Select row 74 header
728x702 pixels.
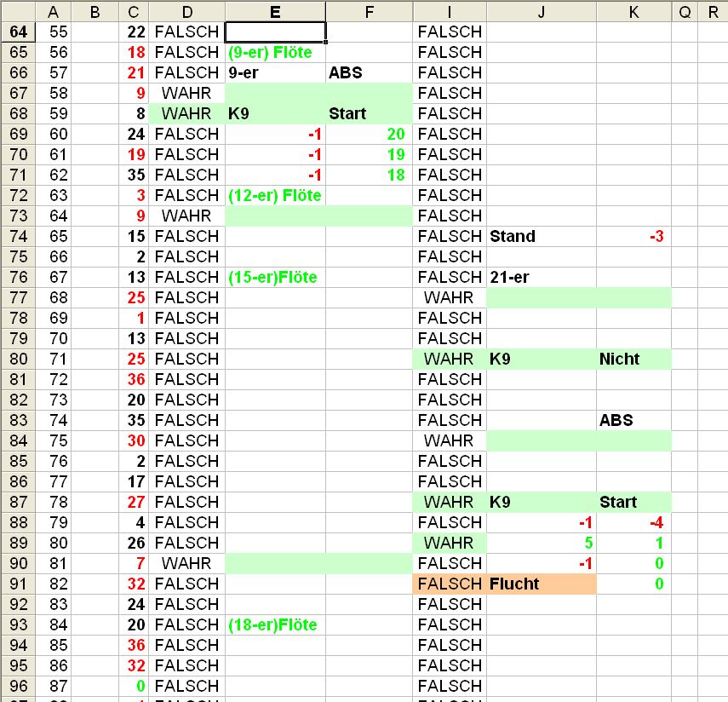pyautogui.click(x=18, y=236)
